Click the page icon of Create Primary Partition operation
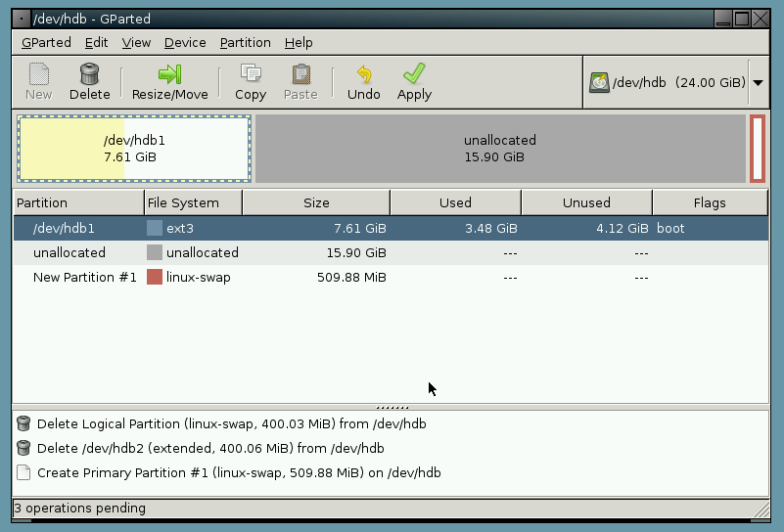Screen dimensions: 784x532 (x=23, y=472)
